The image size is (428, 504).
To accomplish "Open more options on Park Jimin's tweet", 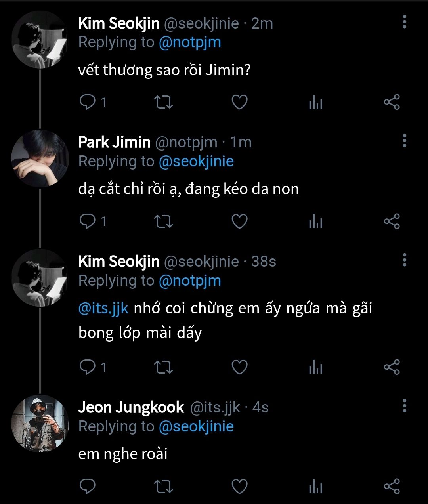I will [405, 141].
